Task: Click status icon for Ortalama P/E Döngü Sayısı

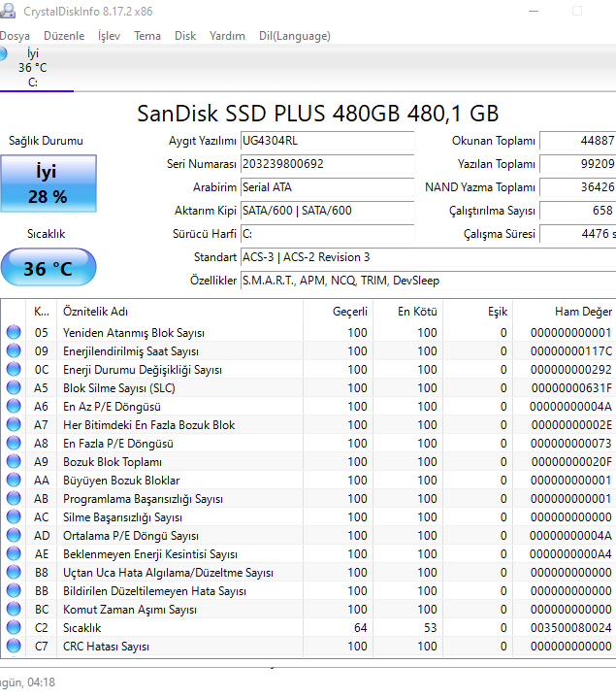Action: pos(14,536)
